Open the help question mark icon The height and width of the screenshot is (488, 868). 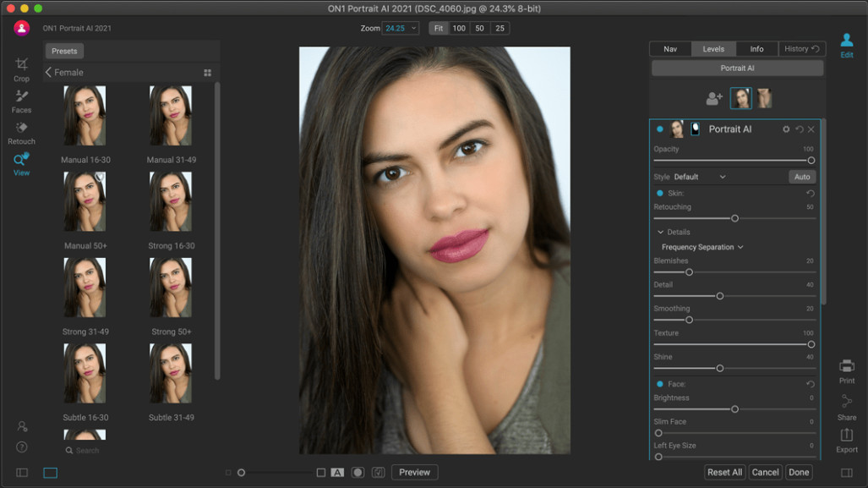22,447
